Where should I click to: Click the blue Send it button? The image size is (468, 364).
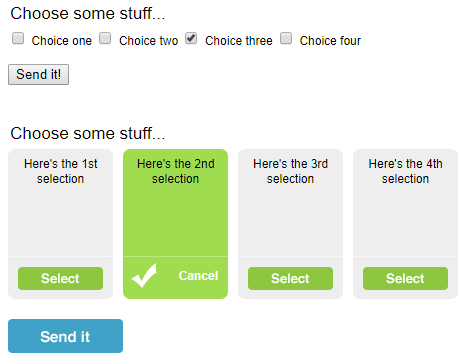[65, 336]
